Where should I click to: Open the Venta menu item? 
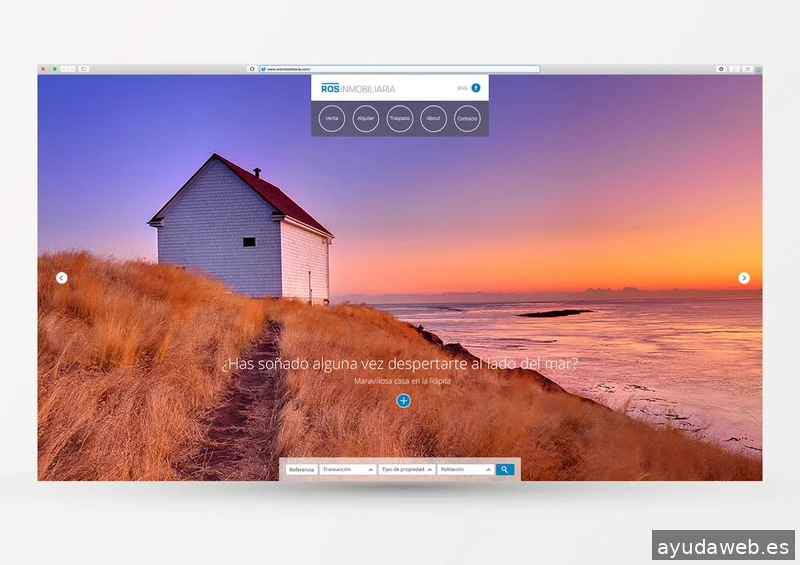[x=332, y=119]
